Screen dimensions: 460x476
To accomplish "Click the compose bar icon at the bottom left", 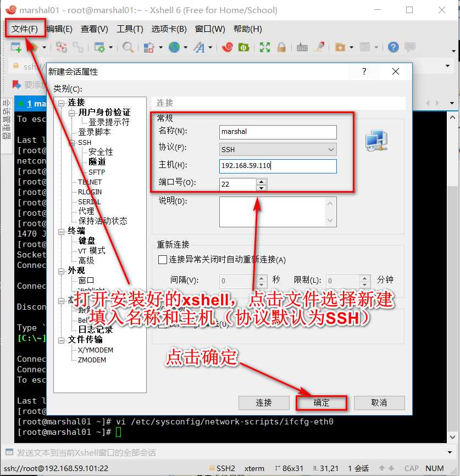I will (x=9, y=452).
